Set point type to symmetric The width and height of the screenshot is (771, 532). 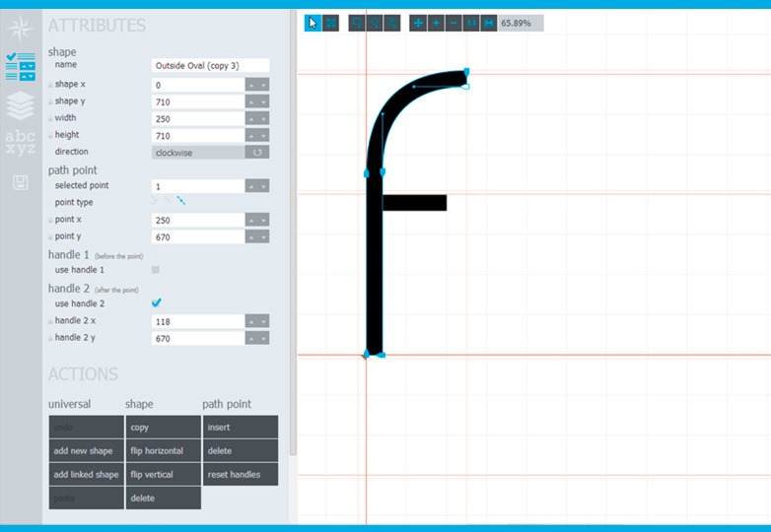(x=181, y=201)
